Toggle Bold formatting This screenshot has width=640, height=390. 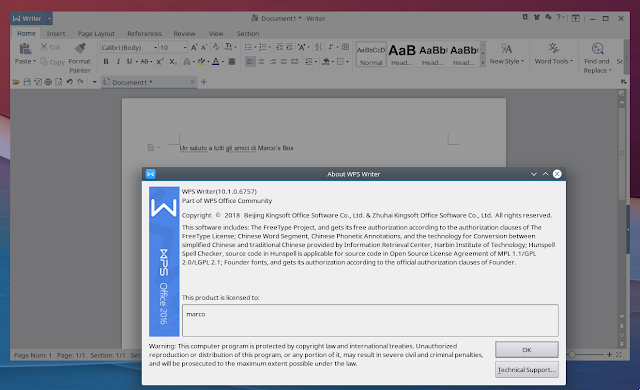click(106, 62)
